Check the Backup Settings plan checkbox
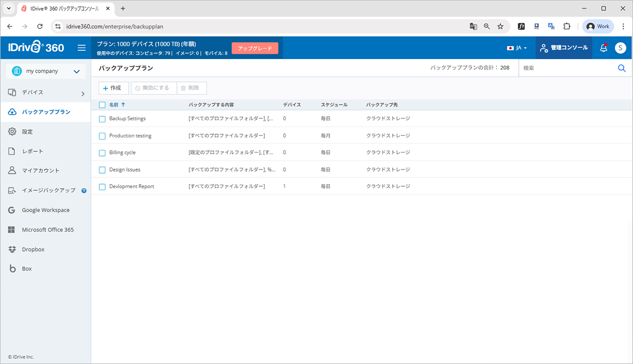 click(102, 118)
